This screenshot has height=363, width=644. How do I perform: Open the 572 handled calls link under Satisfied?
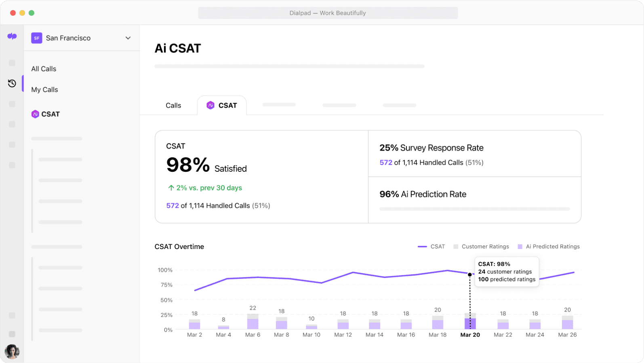(x=173, y=206)
